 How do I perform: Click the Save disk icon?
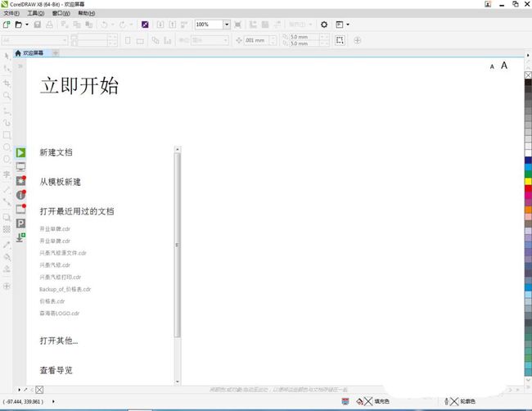(x=38, y=25)
